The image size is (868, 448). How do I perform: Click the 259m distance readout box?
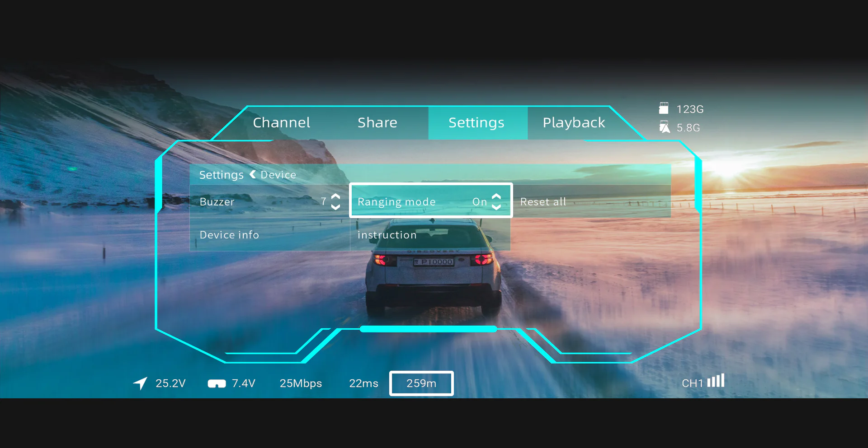click(x=421, y=383)
